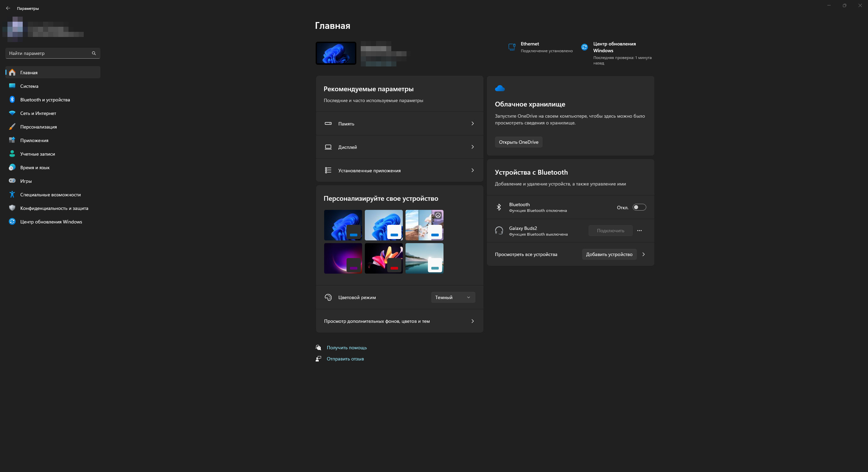This screenshot has width=868, height=472.
Task: Open Bluetooth & devices in the sidebar
Action: [45, 100]
